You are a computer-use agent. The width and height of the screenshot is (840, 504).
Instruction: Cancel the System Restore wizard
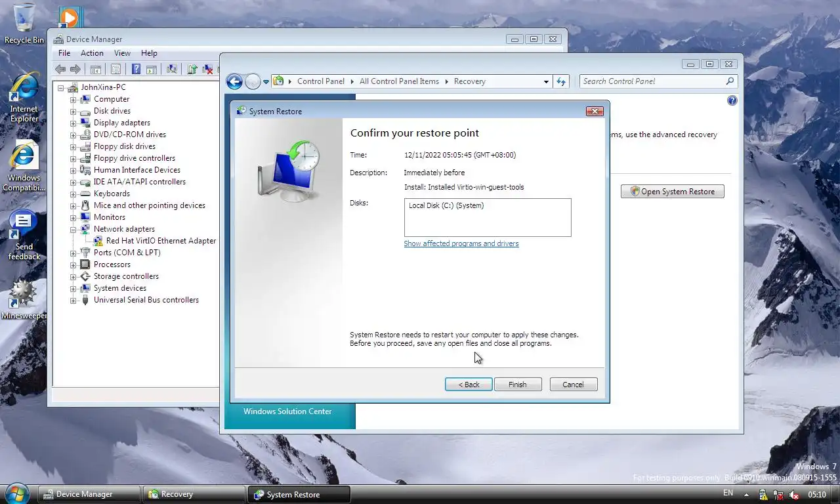click(x=573, y=385)
